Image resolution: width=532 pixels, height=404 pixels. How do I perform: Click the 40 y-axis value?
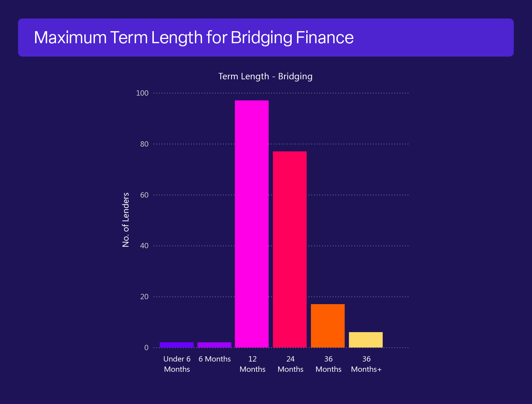(144, 246)
